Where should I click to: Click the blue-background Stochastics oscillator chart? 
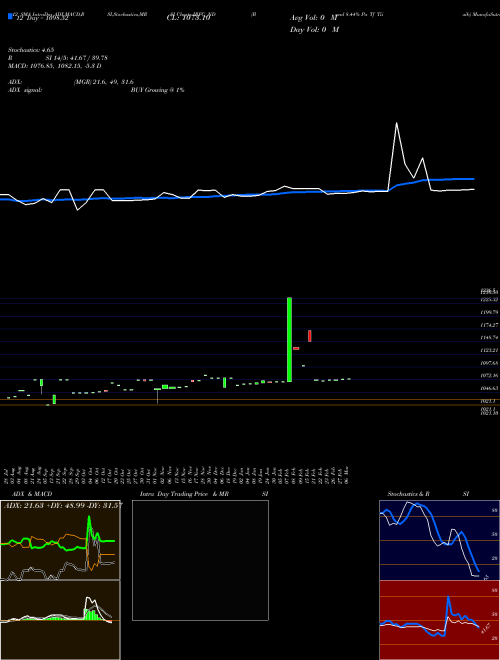439,540
